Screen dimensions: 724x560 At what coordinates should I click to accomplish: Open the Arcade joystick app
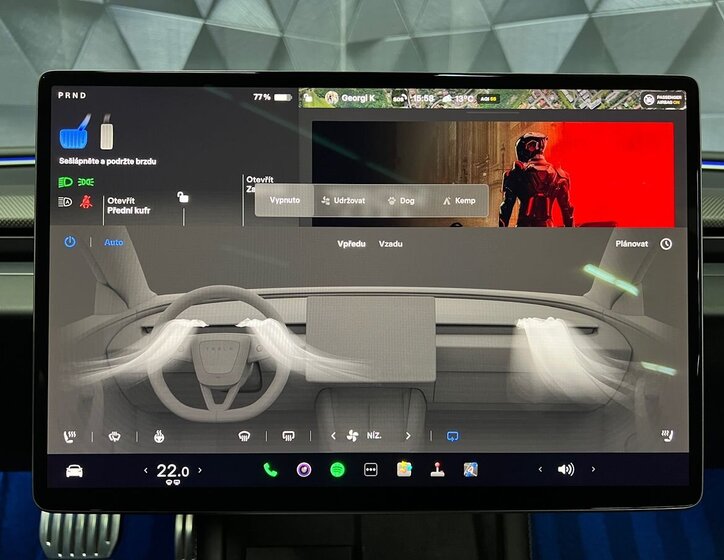tap(437, 469)
